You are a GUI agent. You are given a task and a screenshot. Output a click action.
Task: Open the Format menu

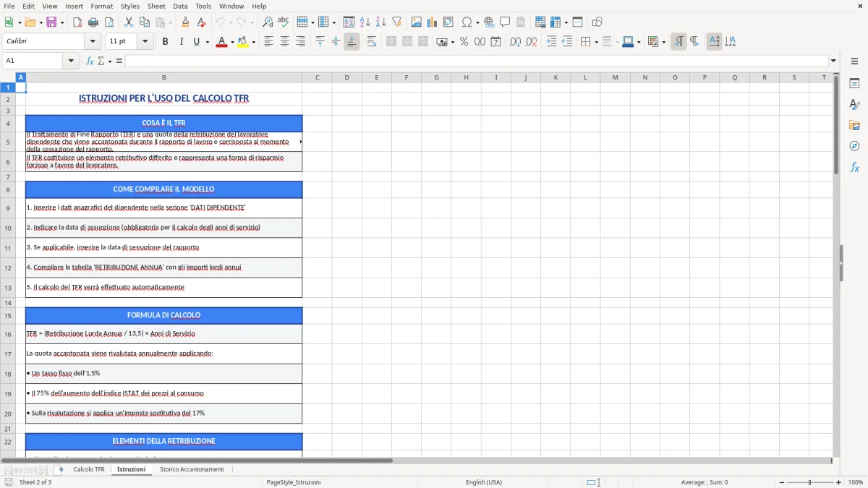tap(102, 6)
